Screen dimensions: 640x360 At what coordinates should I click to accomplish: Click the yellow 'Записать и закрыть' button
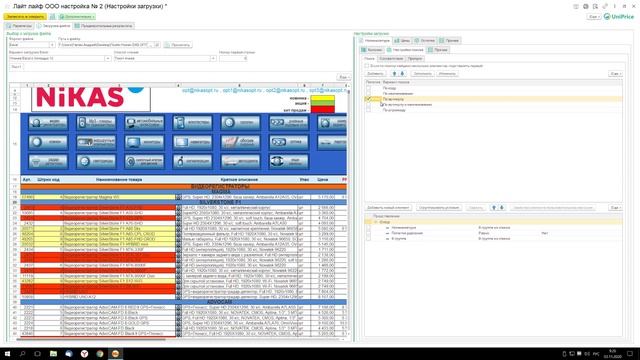[25, 17]
